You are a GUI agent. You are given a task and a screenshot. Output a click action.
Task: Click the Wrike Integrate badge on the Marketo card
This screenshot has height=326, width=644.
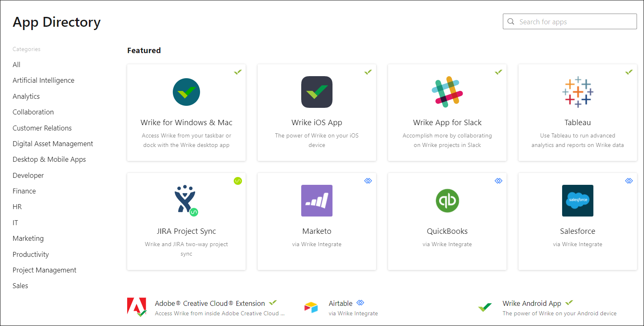tap(367, 180)
